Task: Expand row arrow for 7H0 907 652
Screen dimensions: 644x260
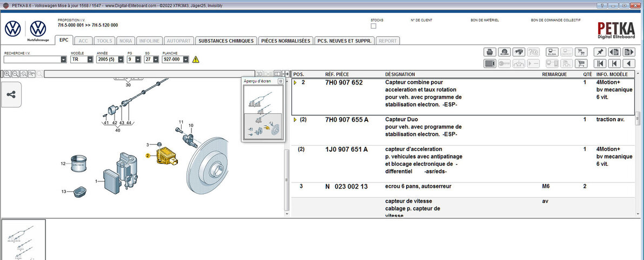Action: [x=295, y=83]
